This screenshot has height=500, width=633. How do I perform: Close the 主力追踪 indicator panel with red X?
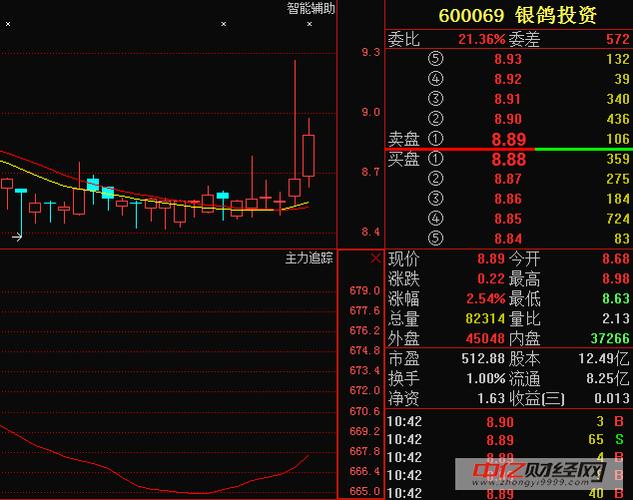coord(375,258)
